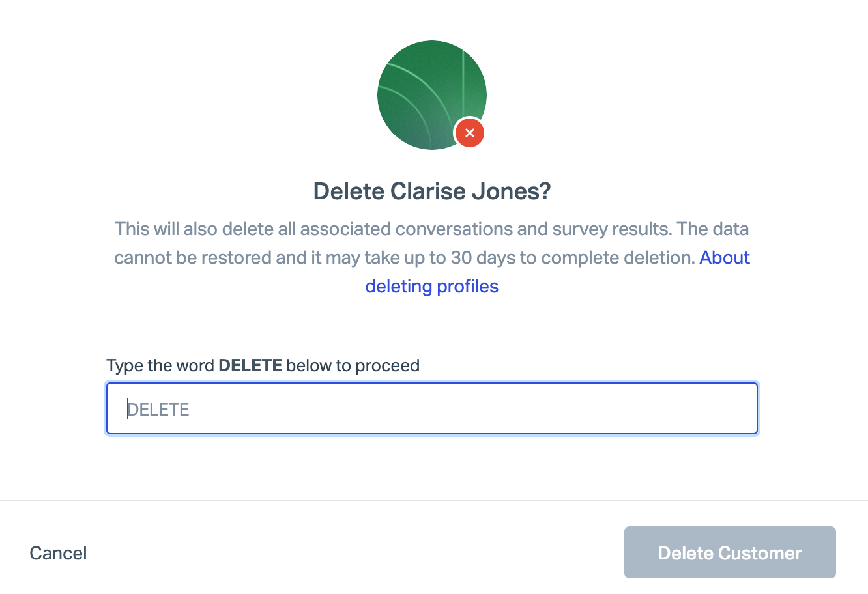Focus the DELETE confirmation text field
Screen dimensions: 868x594
(x=432, y=408)
